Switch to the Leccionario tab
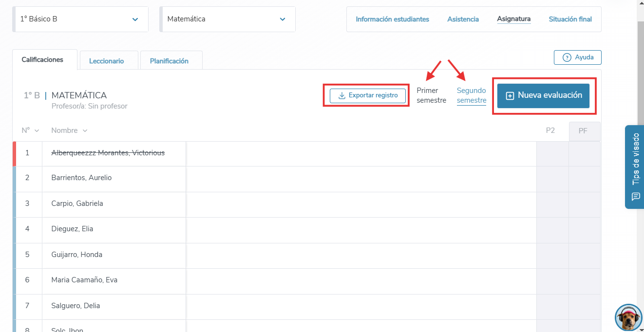Screen dimensions: 644x332 point(109,60)
